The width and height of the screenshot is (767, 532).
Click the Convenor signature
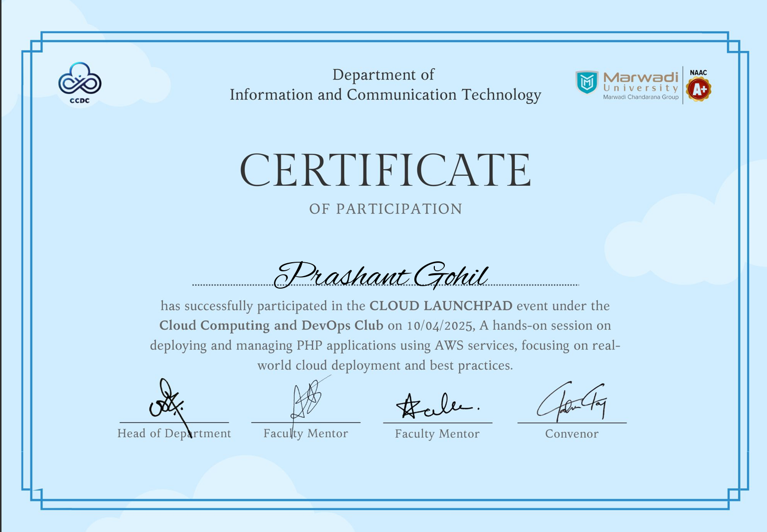tap(572, 401)
